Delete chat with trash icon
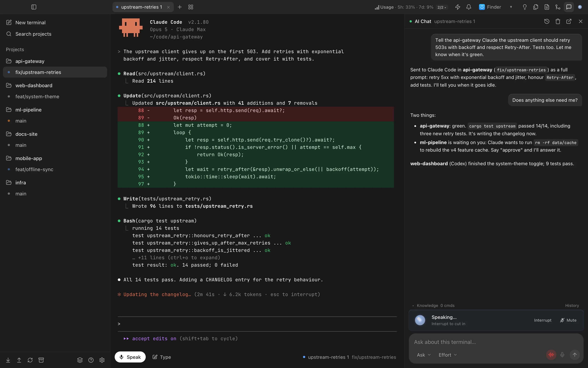588x368 pixels. tap(558, 21)
